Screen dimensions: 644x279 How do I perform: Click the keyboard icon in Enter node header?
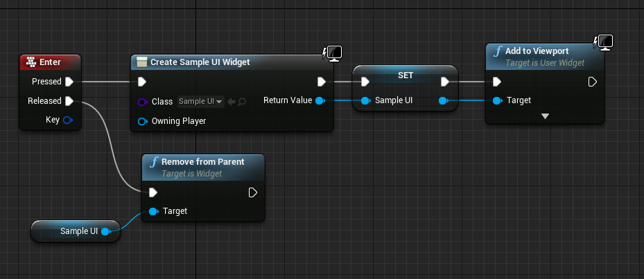31,62
